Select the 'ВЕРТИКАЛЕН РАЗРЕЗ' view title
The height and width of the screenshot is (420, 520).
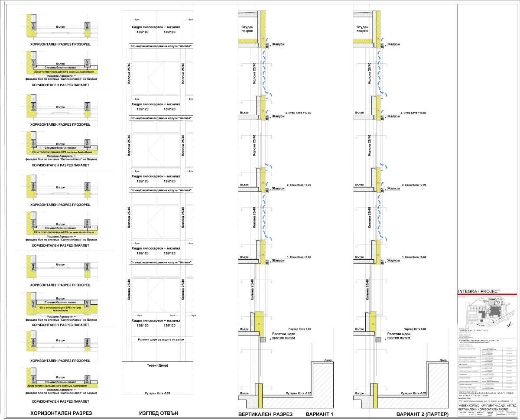pyautogui.click(x=265, y=414)
